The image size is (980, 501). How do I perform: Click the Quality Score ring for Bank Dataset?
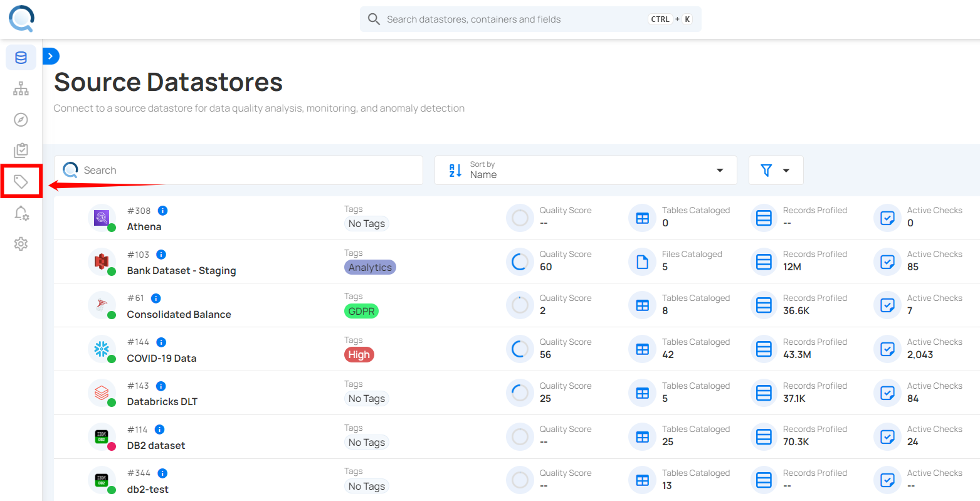[520, 261]
